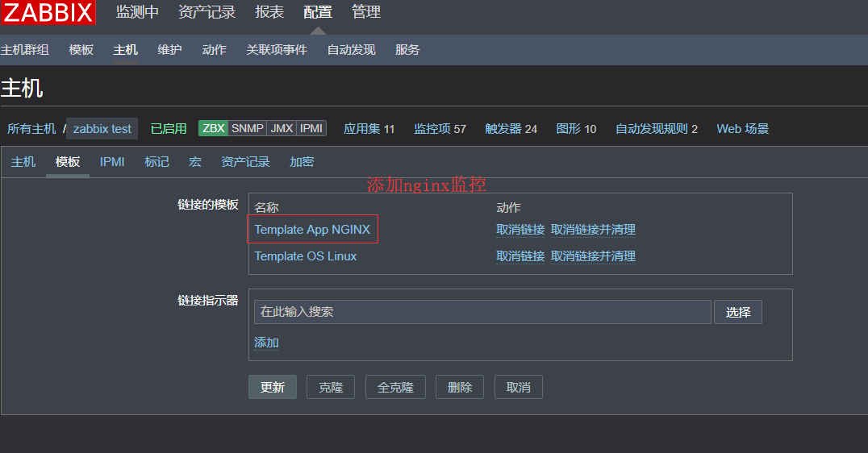Switch to the 资产记录 form tab

pyautogui.click(x=245, y=162)
